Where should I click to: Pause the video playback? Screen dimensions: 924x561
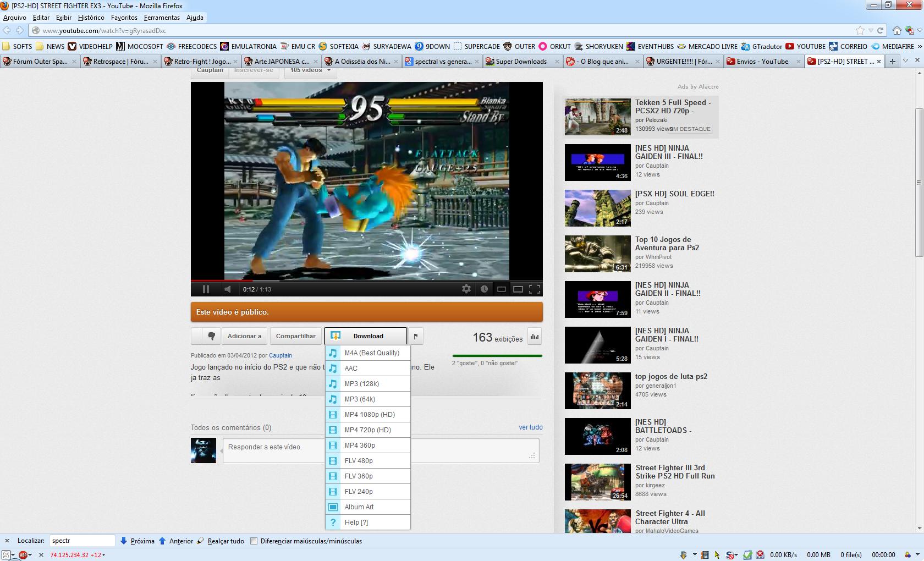point(206,289)
